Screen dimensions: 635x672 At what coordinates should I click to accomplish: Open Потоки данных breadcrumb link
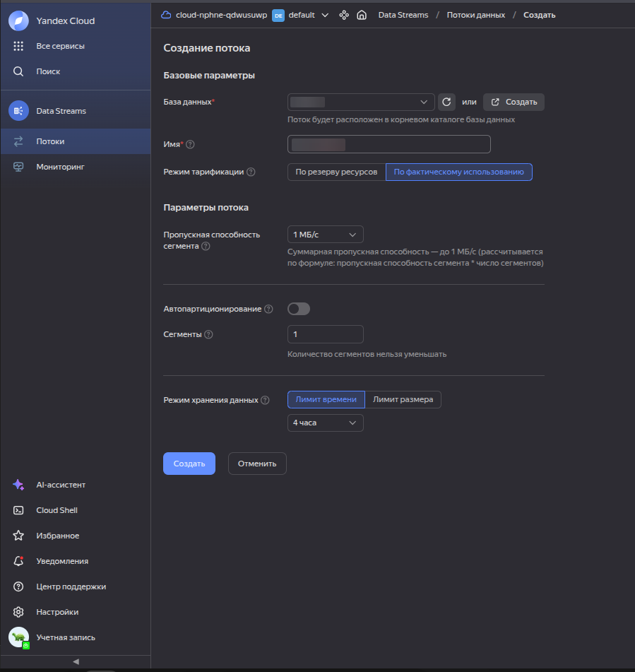click(475, 15)
